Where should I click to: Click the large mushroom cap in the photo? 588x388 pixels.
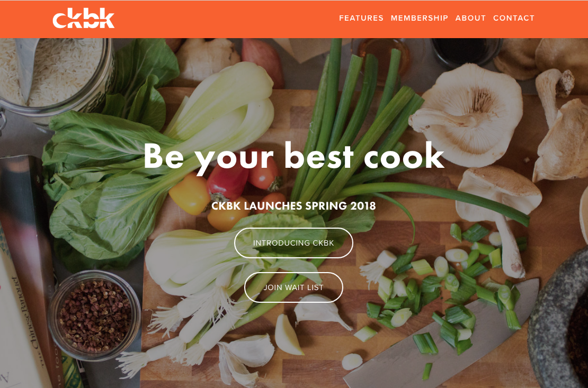pyautogui.click(x=467, y=114)
